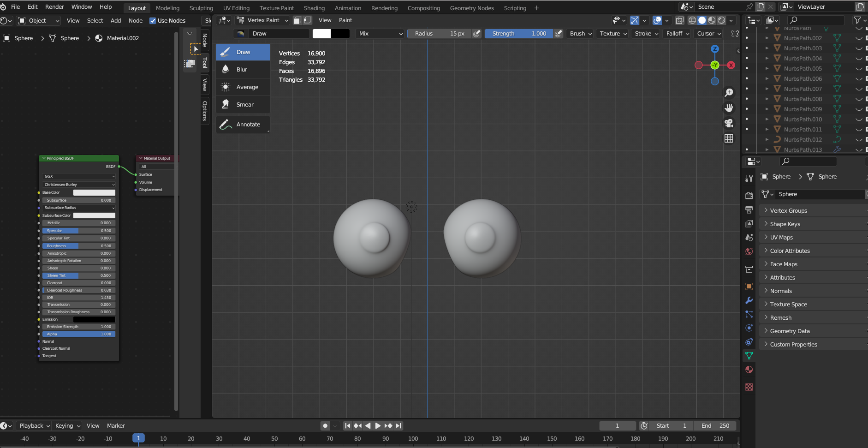The height and width of the screenshot is (448, 868).
Task: Open the Texture dropdown in header
Action: tap(613, 34)
